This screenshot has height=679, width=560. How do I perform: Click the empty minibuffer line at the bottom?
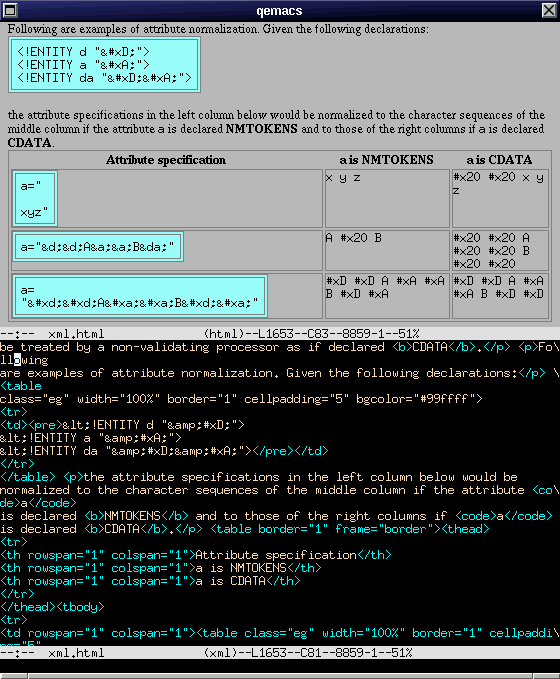click(280, 666)
